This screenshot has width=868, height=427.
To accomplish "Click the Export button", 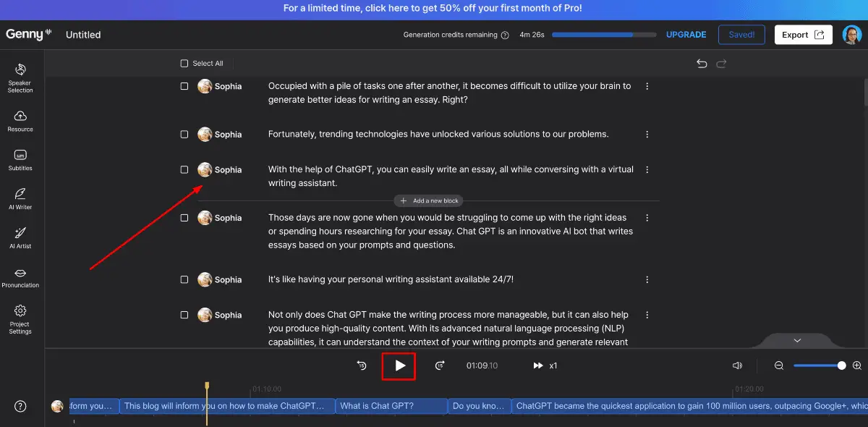I will (x=804, y=35).
